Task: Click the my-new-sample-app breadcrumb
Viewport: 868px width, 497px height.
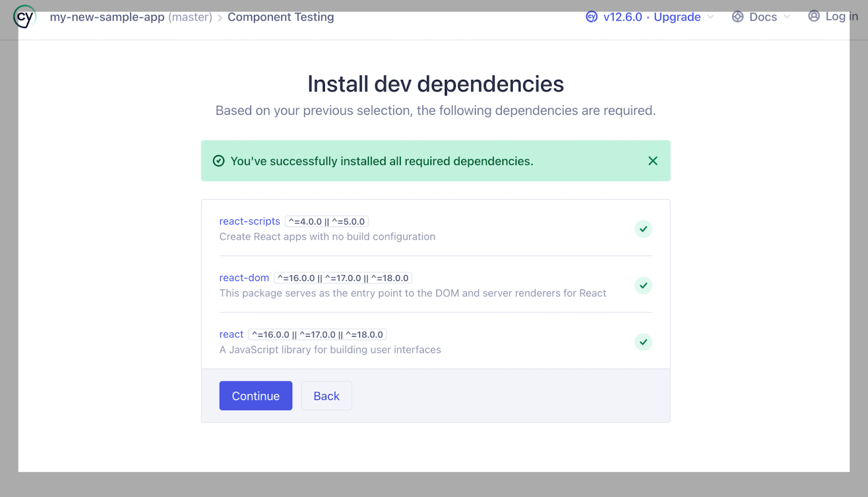Action: 106,17
